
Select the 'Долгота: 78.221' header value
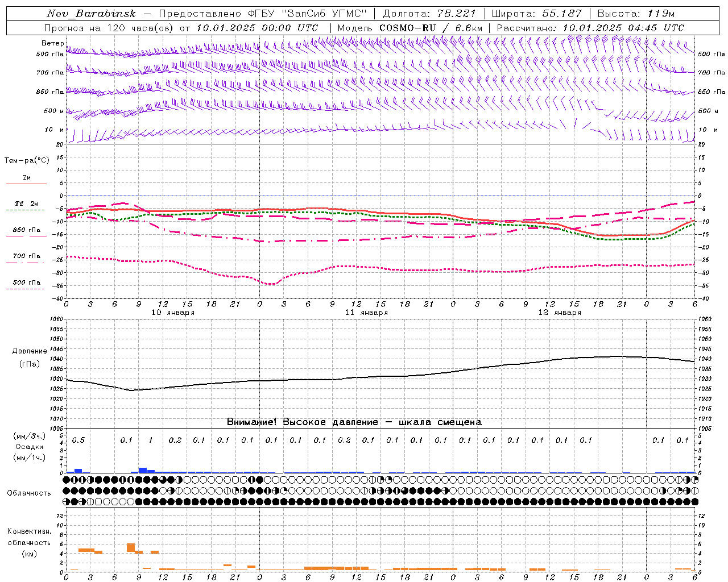click(x=431, y=14)
